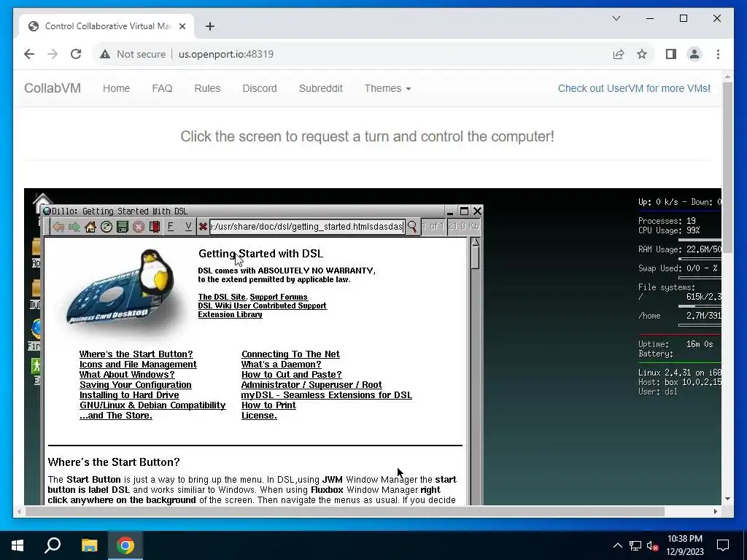Click the Dillo title bar globe icon
The width and height of the screenshot is (747, 560).
47,211
